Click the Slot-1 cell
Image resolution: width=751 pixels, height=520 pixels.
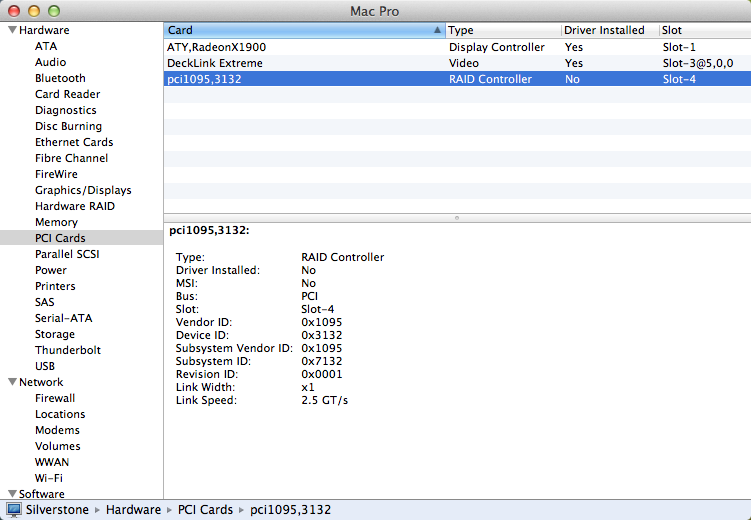(679, 47)
